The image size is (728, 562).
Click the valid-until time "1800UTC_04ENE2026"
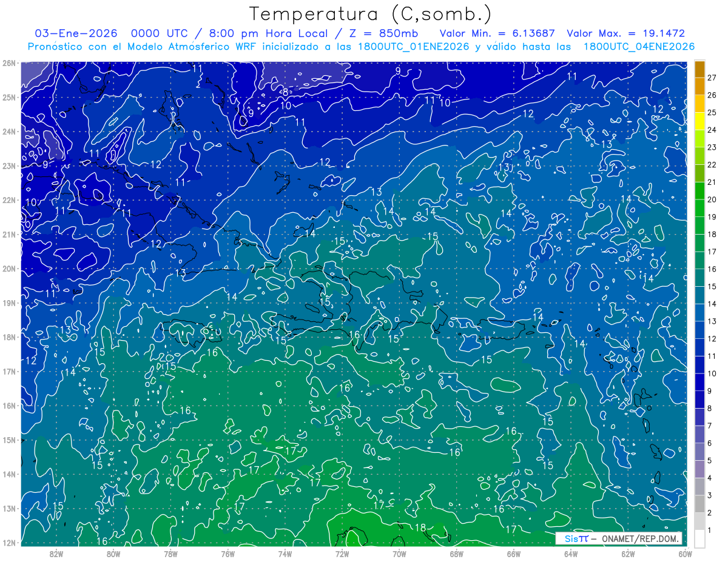(639, 47)
